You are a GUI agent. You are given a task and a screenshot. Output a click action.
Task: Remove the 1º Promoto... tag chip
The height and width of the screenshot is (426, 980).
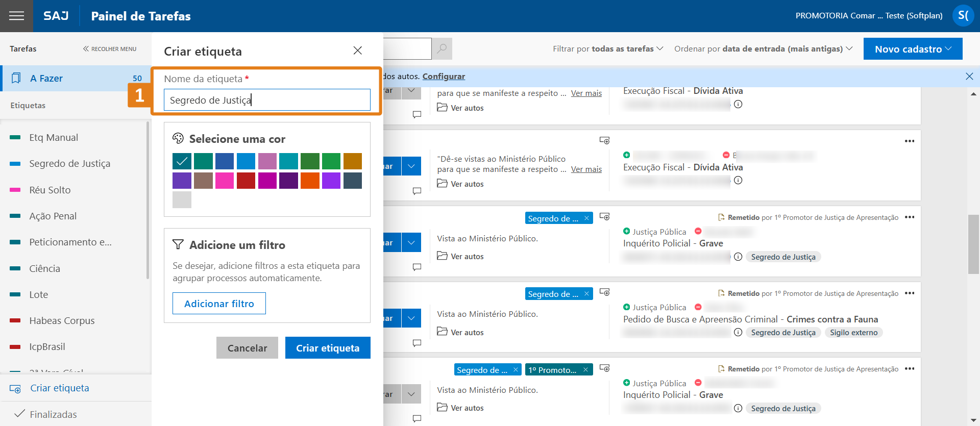tap(585, 370)
